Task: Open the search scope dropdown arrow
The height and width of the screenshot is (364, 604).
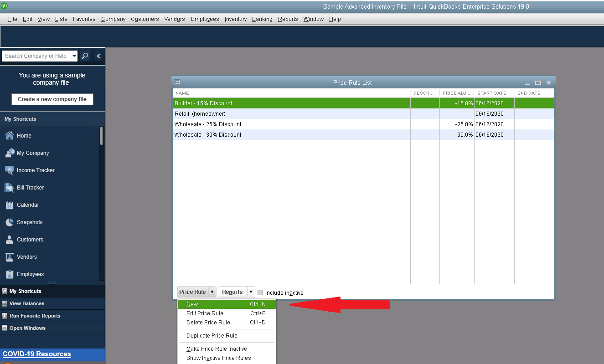Action: [x=74, y=56]
